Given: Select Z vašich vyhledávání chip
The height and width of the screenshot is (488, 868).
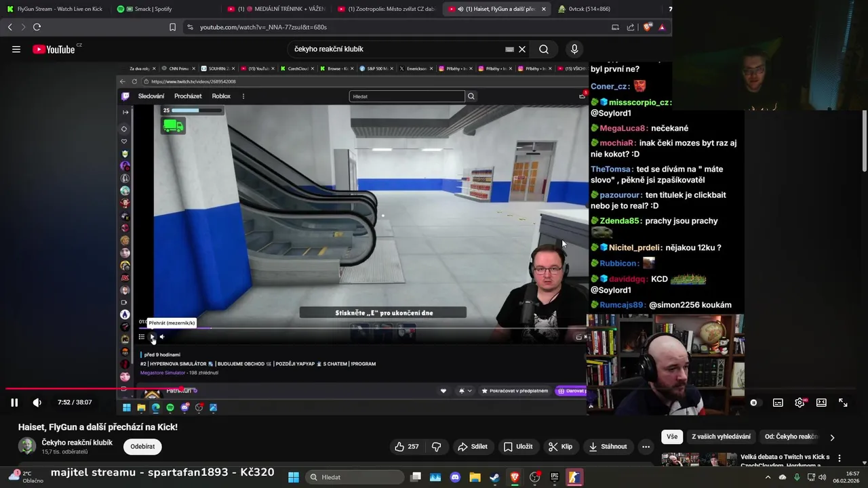Looking at the screenshot, I should click(x=721, y=437).
